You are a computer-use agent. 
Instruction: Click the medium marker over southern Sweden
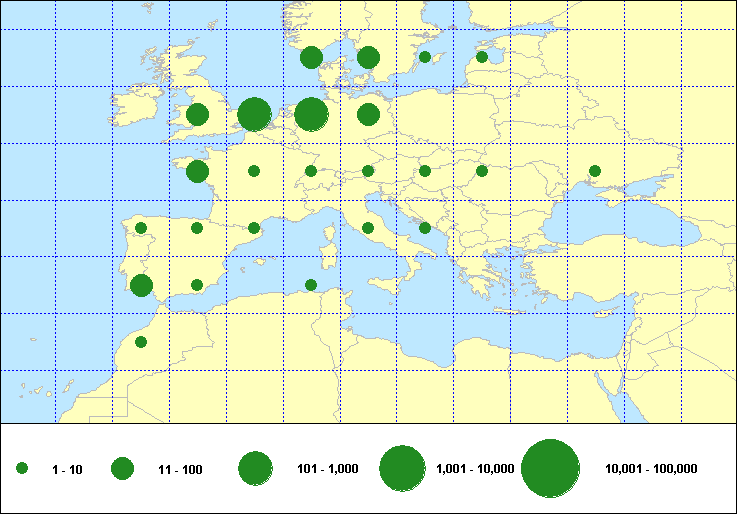click(368, 58)
